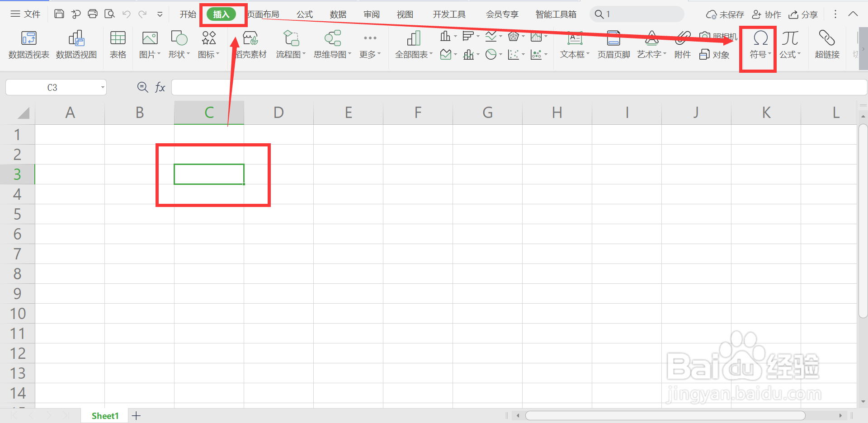Switch to the 开始 home tab

click(x=188, y=14)
